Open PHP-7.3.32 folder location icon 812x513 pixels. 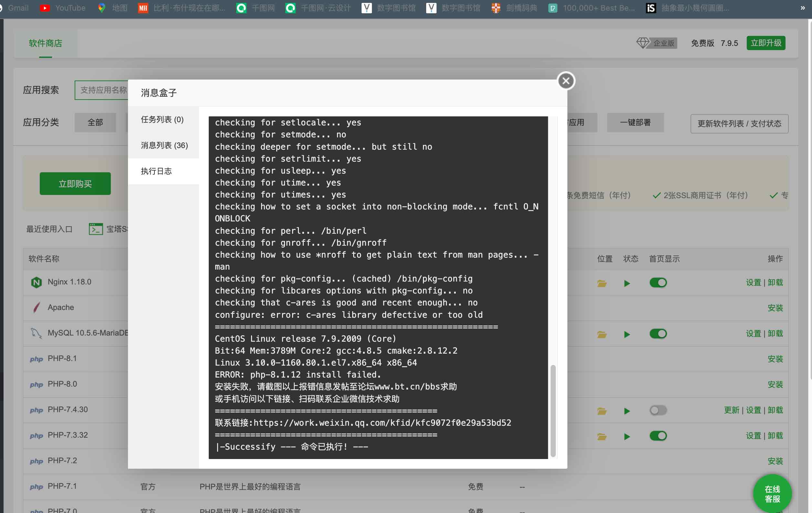(602, 436)
